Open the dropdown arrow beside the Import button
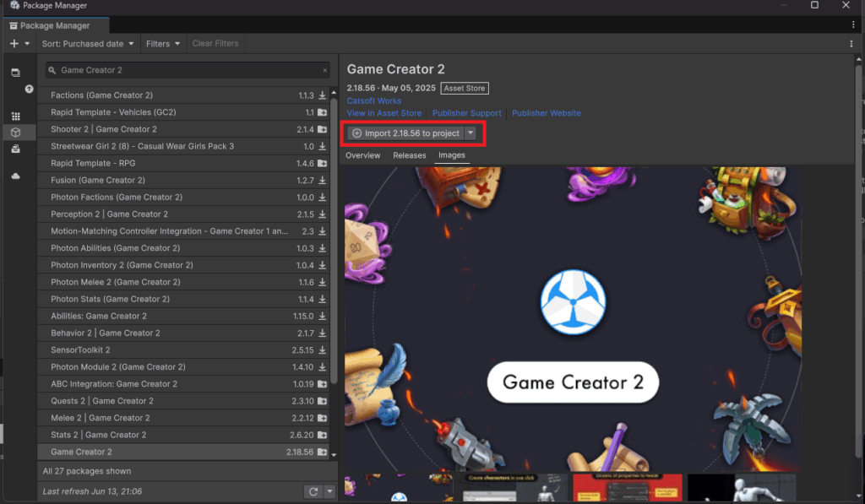This screenshot has width=865, height=504. (x=471, y=133)
